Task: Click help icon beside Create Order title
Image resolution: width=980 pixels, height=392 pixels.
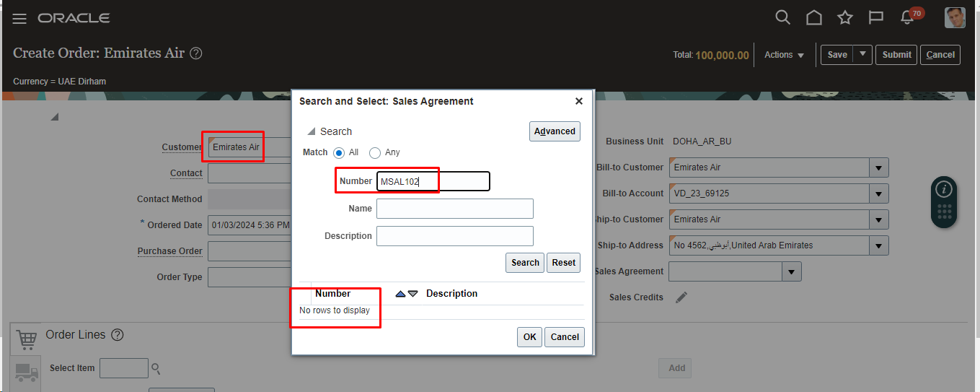Action: (196, 53)
